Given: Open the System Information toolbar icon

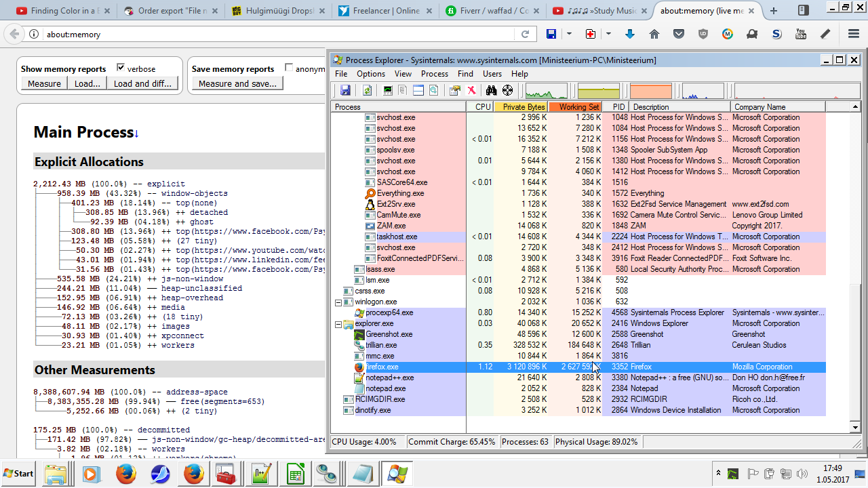Looking at the screenshot, I should (x=388, y=90).
